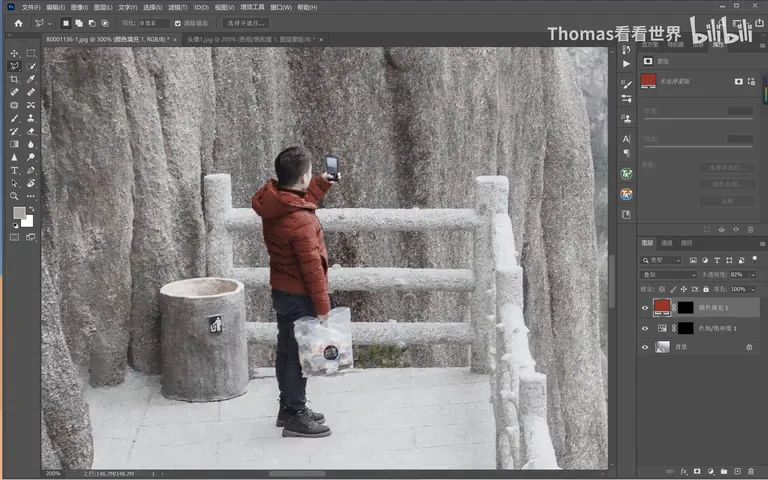Toggle lock position icon
The width and height of the screenshot is (768, 480).
684,289
